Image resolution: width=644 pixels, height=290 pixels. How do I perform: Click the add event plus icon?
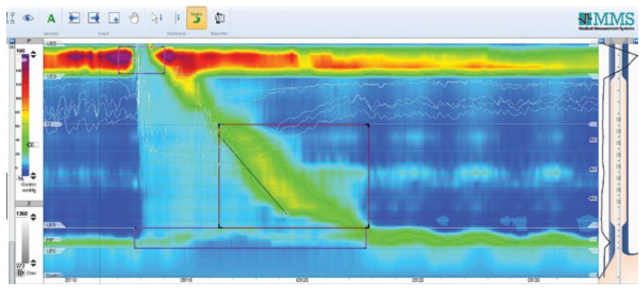pyautogui.click(x=114, y=18)
